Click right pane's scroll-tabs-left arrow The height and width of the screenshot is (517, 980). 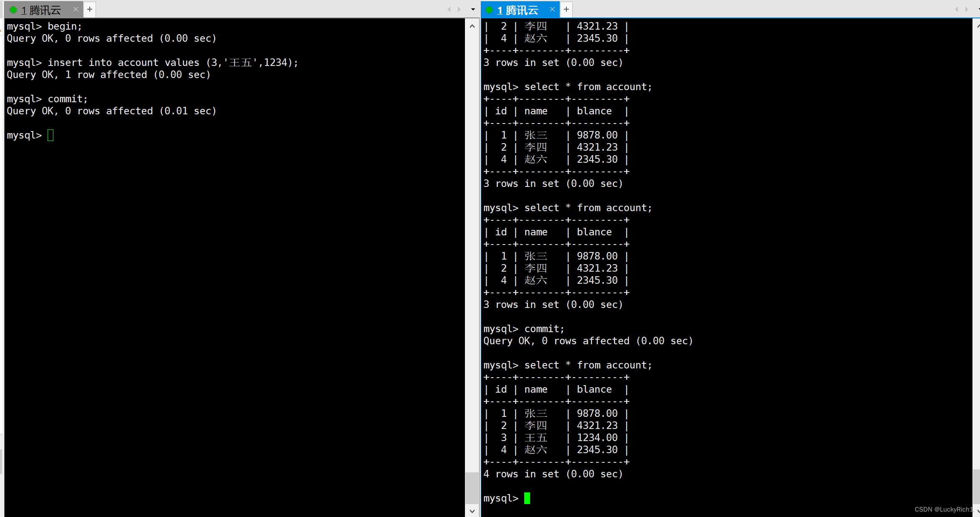click(x=957, y=9)
